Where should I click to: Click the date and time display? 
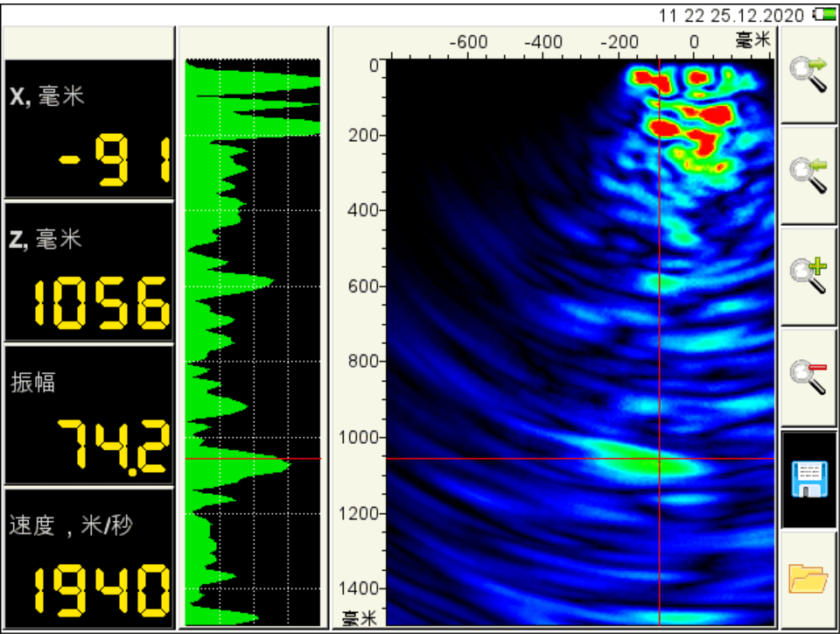coord(732,14)
